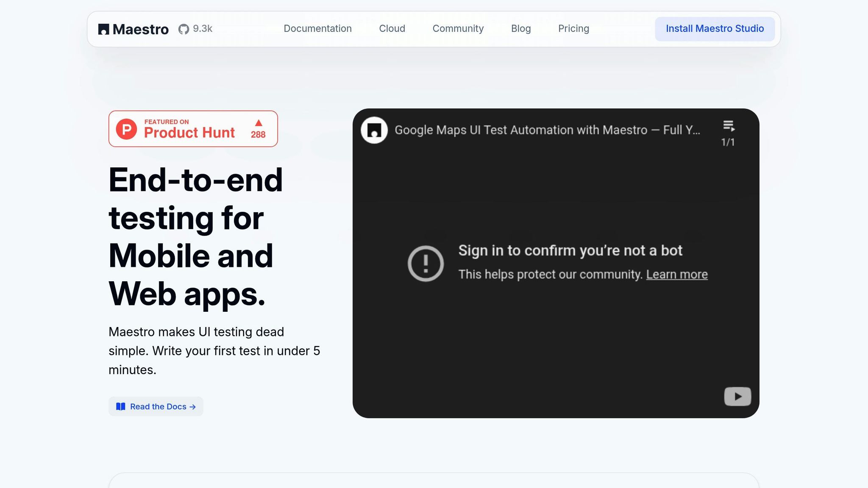The image size is (868, 488).
Task: Click the channel avatar on the video
Action: (x=374, y=130)
